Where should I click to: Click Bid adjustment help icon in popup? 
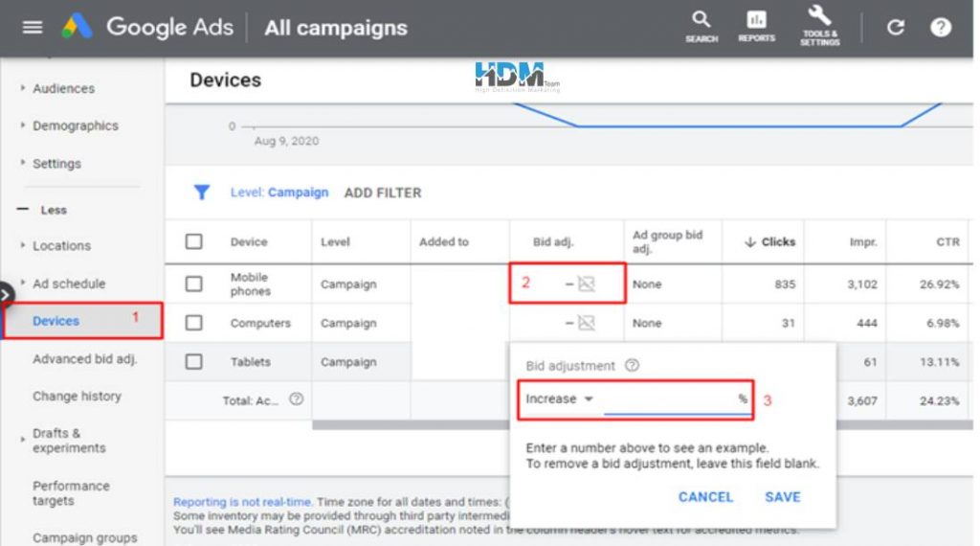point(632,365)
